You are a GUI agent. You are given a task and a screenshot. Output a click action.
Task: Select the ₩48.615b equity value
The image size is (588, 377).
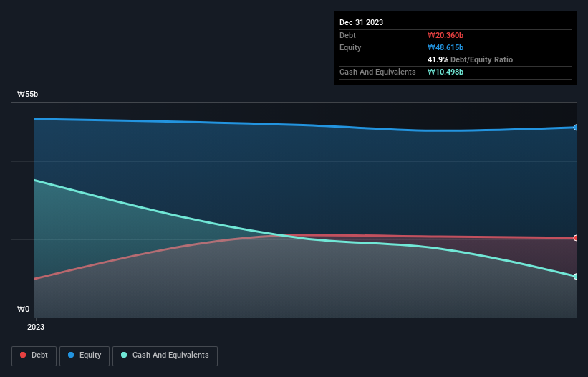point(445,47)
